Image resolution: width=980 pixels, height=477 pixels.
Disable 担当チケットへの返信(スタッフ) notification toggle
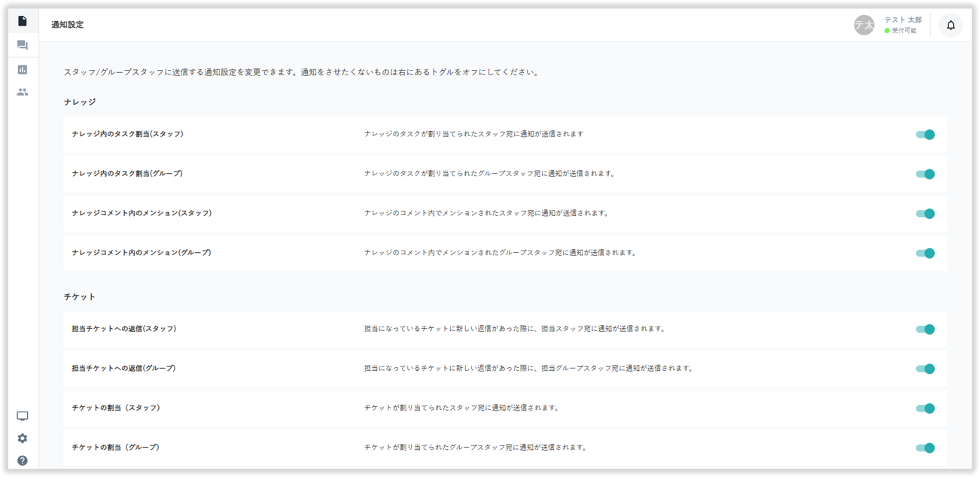coord(925,330)
